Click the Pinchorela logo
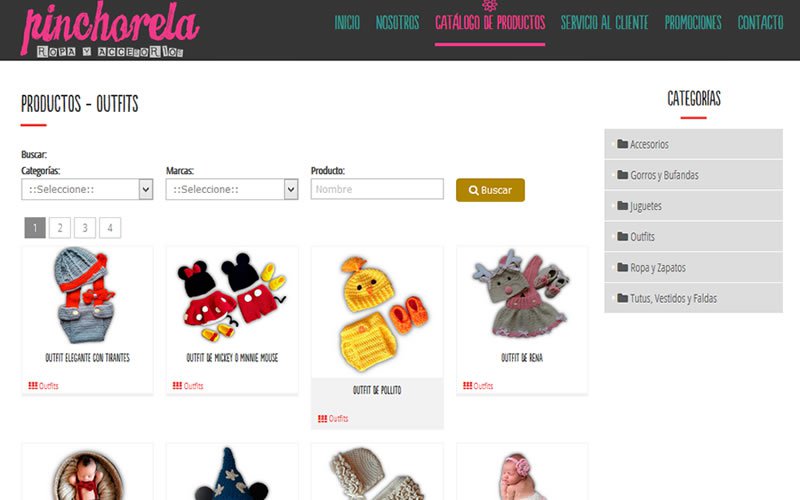 coord(110,29)
